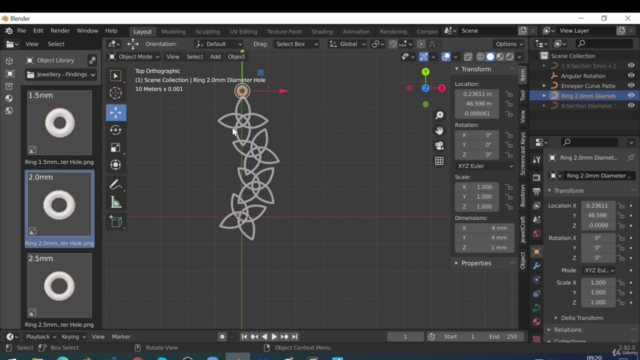Open the JewelCraft sidebar tab
The height and width of the screenshot is (360, 640).
click(x=523, y=230)
